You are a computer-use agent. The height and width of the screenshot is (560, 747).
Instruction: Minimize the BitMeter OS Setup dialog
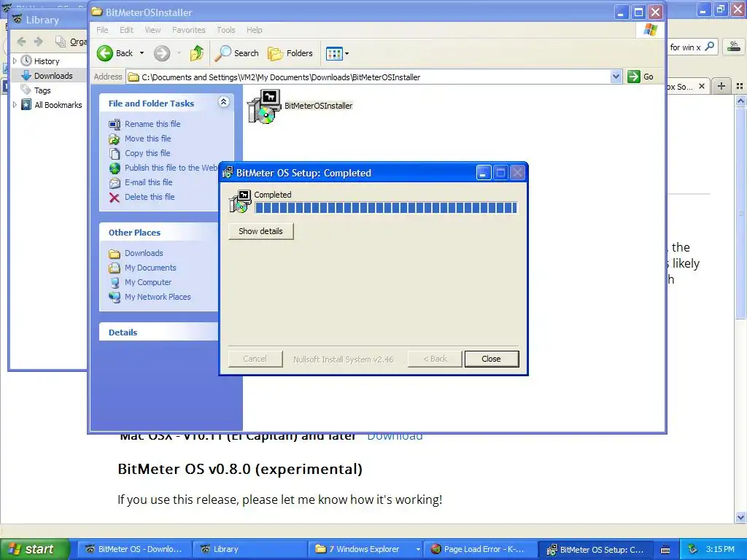click(x=484, y=173)
